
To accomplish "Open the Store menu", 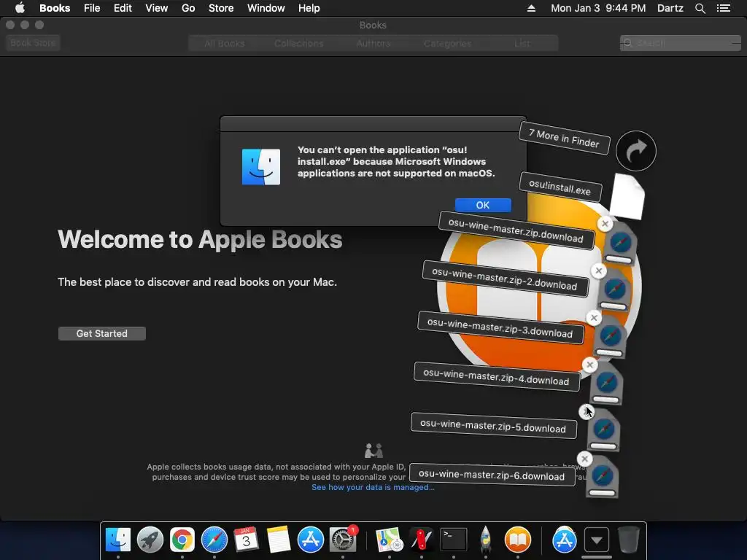I will pos(221,8).
